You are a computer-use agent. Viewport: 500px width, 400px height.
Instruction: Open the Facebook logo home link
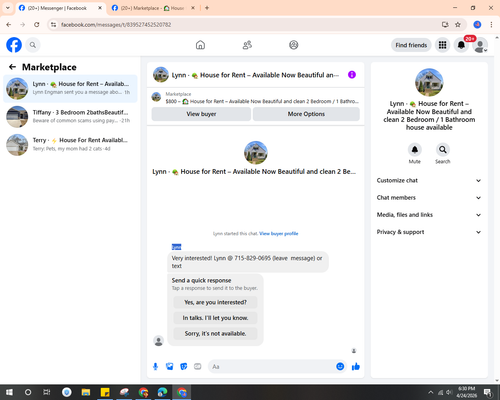point(14,45)
